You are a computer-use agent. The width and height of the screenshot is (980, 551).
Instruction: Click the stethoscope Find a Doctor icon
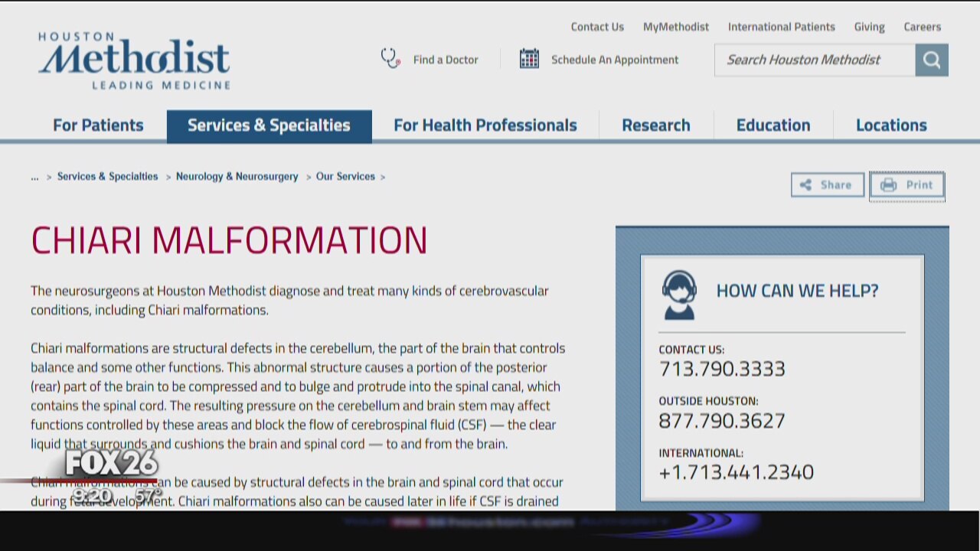coord(390,59)
